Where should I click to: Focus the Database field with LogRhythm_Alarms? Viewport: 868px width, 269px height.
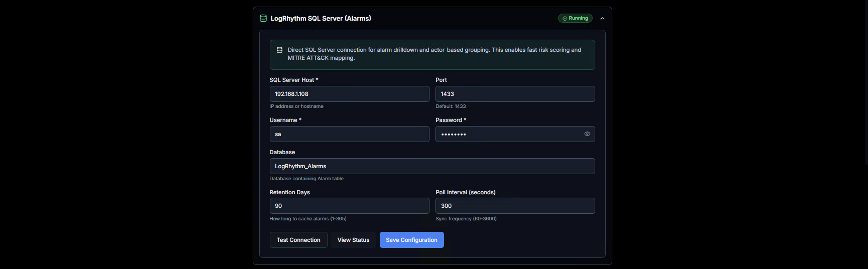(x=432, y=166)
